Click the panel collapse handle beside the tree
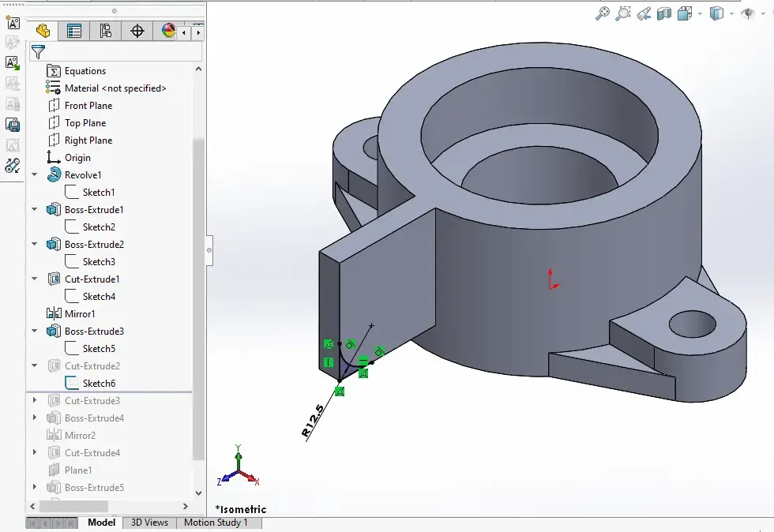774x532 pixels. 209,250
